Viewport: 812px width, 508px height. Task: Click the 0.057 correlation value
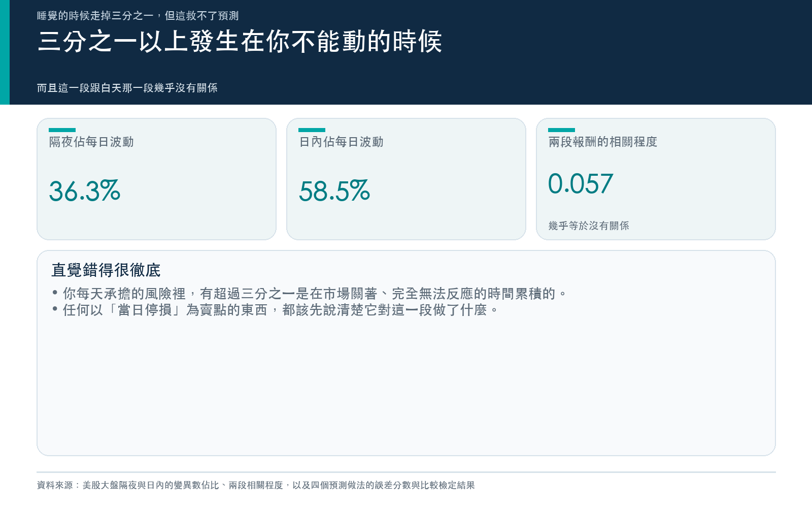581,183
